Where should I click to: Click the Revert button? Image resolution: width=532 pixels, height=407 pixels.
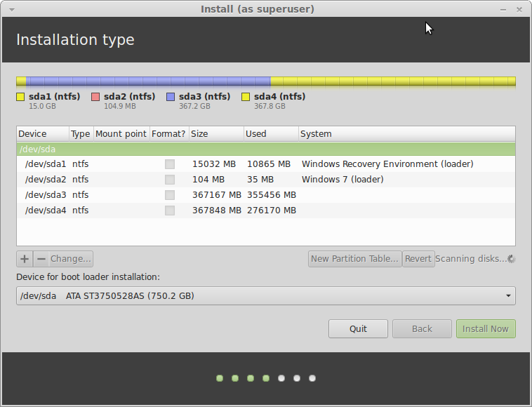pos(418,259)
